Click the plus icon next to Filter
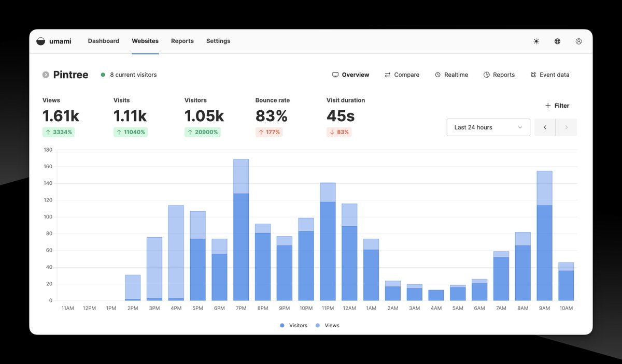 click(548, 106)
